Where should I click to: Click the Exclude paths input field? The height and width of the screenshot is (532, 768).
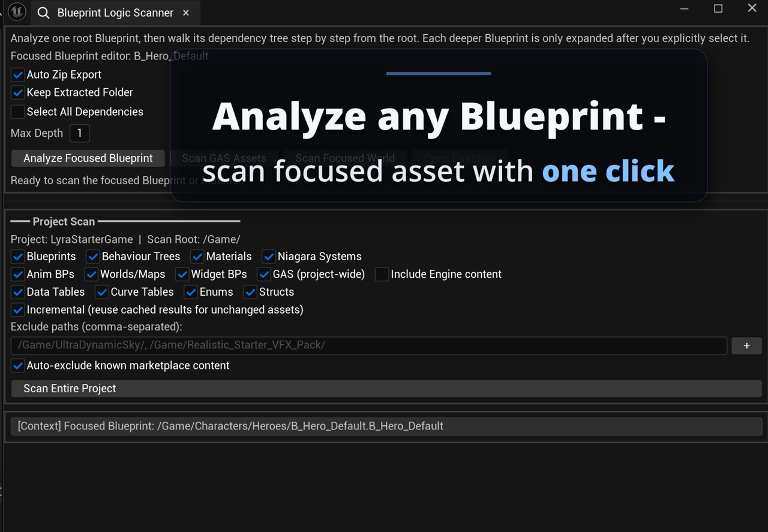[369, 345]
